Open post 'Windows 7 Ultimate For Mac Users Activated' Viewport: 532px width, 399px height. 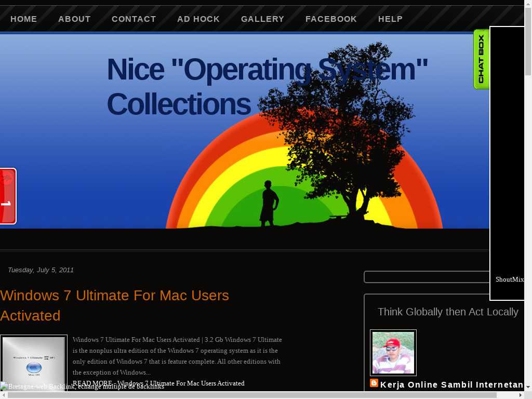[115, 305]
